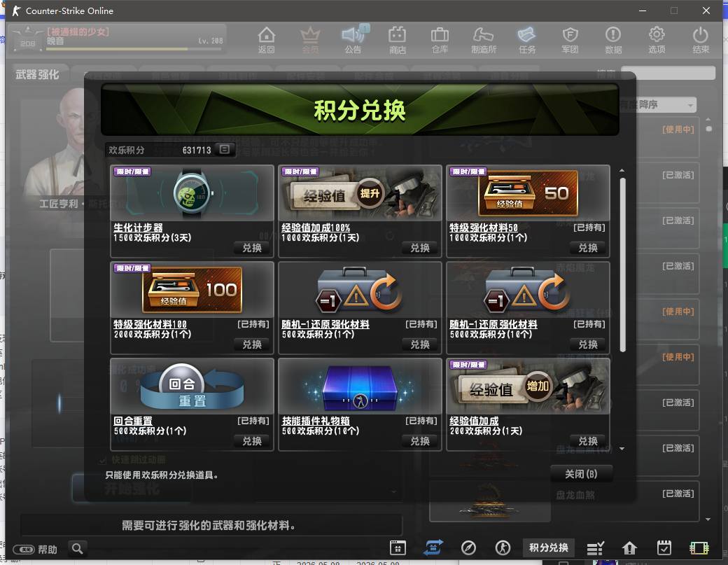Exchange the 经验值加成 200 points item
This screenshot has height=565, width=728.
588,441
